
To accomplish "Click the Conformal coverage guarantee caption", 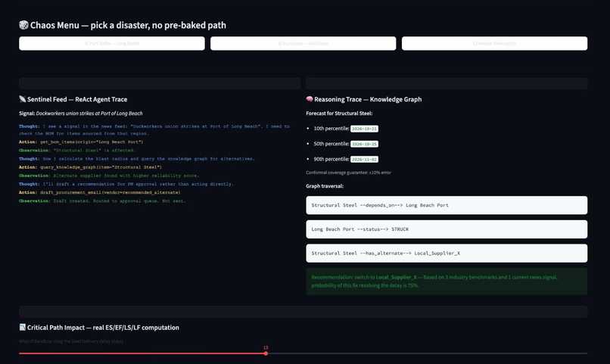I will coord(349,173).
